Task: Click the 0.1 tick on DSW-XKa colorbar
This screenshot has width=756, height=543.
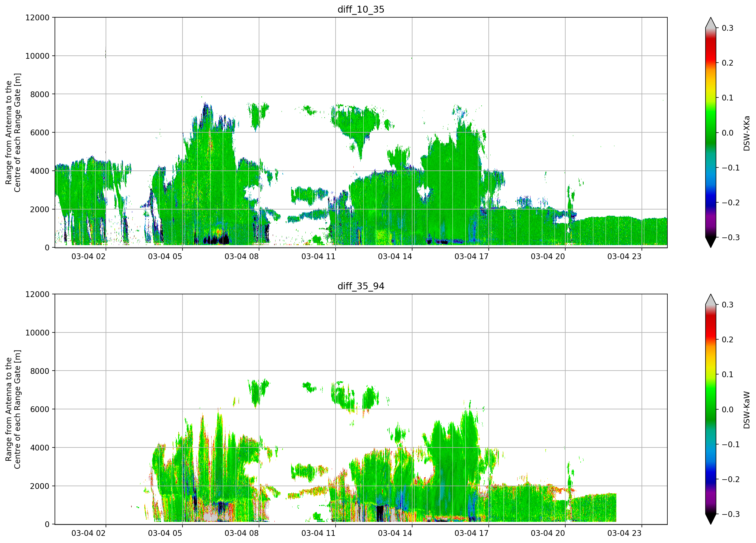Action: 727,98
